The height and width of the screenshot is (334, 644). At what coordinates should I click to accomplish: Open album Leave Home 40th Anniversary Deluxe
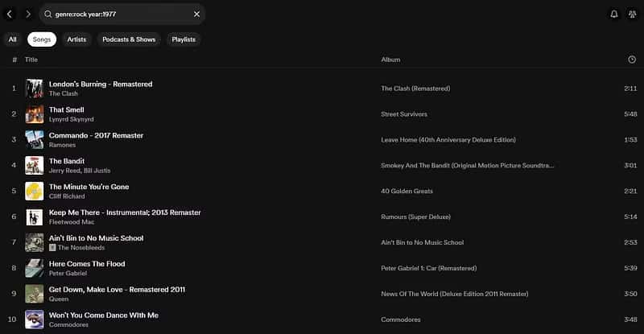pyautogui.click(x=448, y=140)
